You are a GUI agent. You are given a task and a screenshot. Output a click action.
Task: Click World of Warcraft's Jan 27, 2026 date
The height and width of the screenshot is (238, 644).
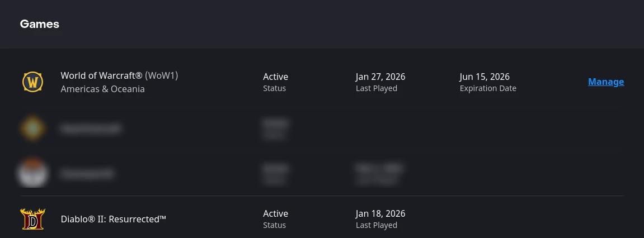click(x=380, y=77)
